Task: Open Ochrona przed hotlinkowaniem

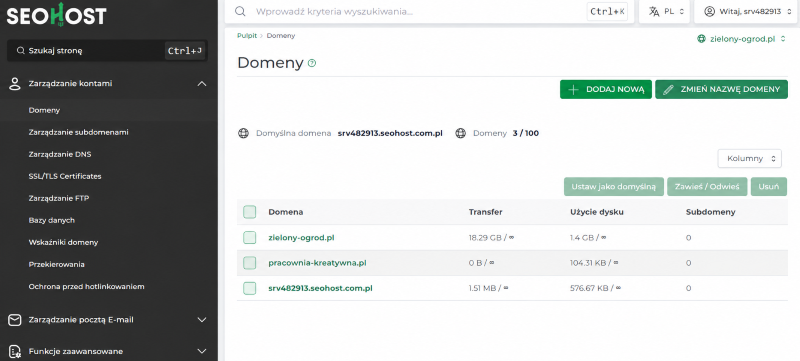Action: [86, 287]
